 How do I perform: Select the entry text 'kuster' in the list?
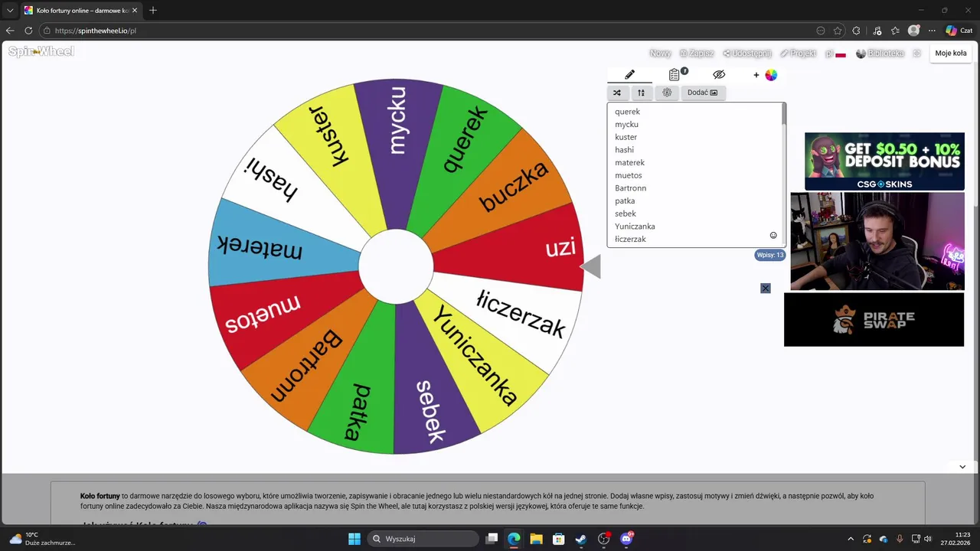[626, 137]
